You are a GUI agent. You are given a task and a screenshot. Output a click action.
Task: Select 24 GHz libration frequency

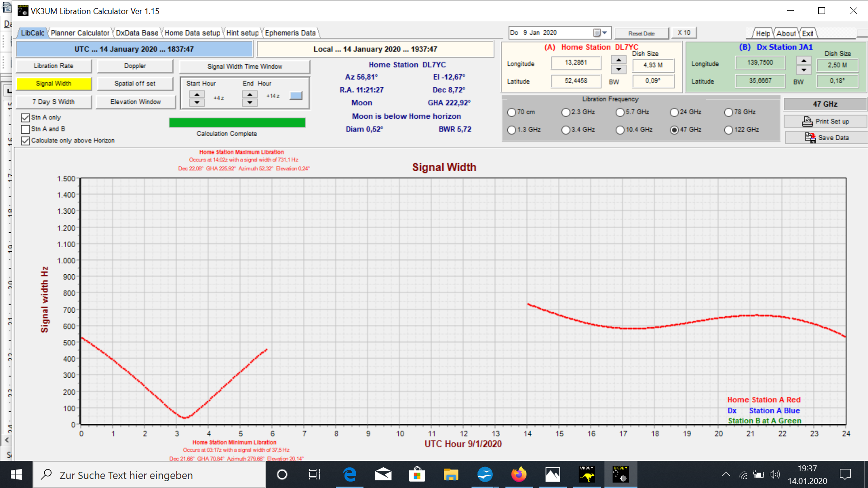coord(674,113)
